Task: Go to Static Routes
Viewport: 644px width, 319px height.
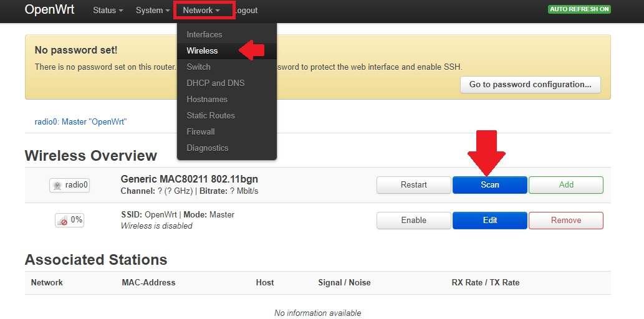Action: (211, 115)
